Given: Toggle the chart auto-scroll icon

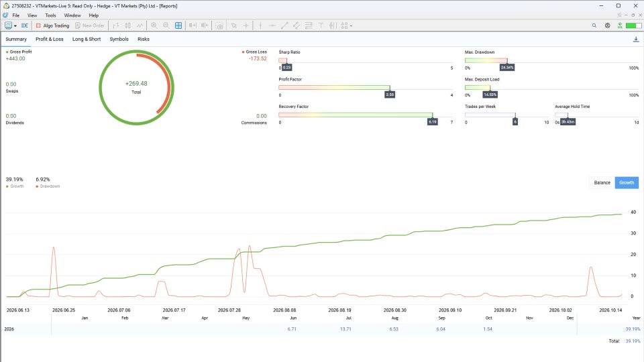Looking at the screenshot, I should (x=193, y=25).
